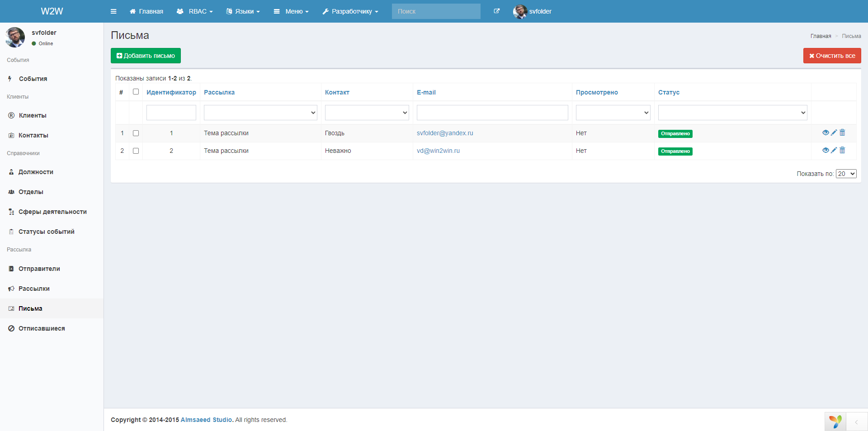The width and height of the screenshot is (868, 431).
Task: Open the vd@win2win.ru email link
Action: pos(438,151)
